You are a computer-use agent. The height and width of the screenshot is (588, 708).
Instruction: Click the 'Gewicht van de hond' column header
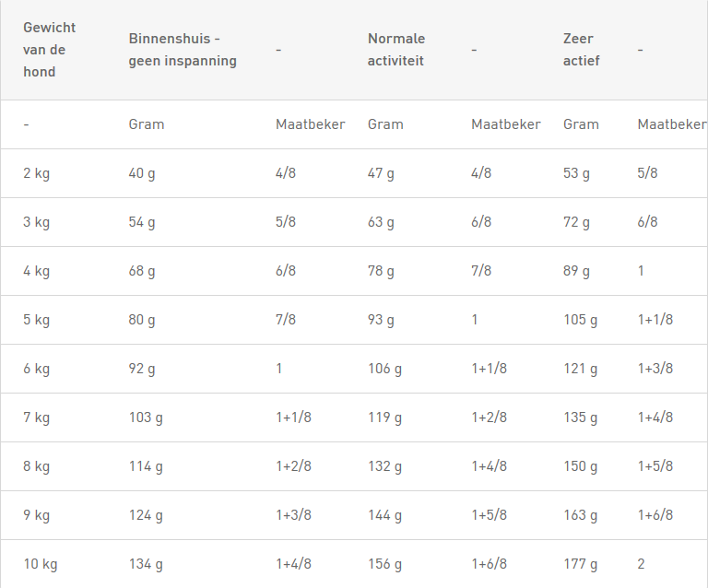[x=49, y=50]
